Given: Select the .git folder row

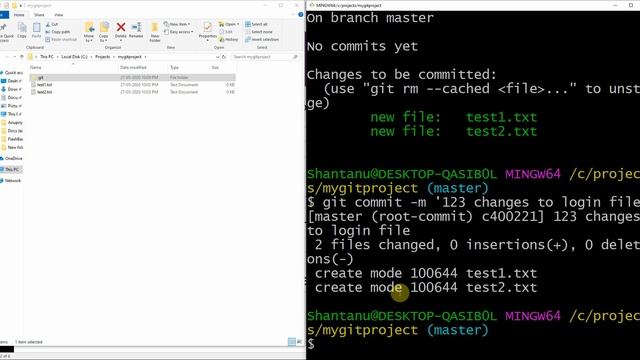Looking at the screenshot, I should point(133,77).
